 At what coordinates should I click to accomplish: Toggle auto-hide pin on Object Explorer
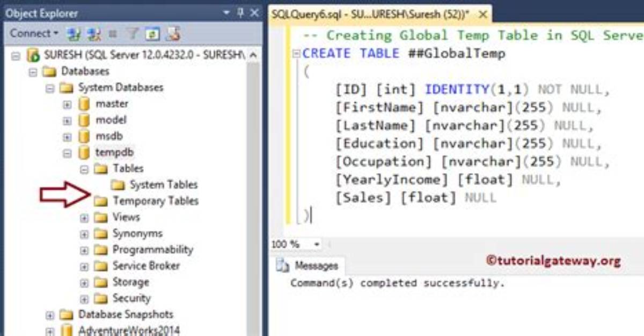pos(240,13)
